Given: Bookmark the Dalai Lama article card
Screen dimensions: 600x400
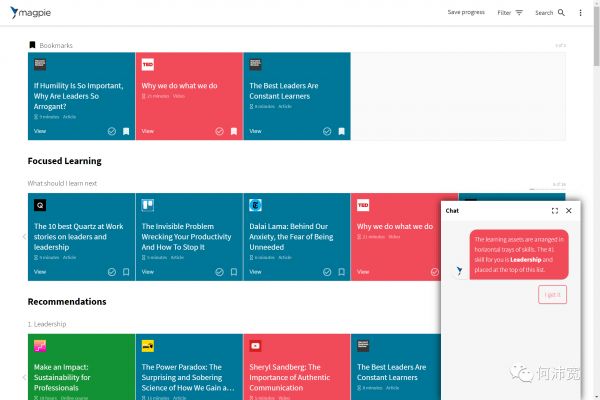Looking at the screenshot, I should (x=341, y=271).
